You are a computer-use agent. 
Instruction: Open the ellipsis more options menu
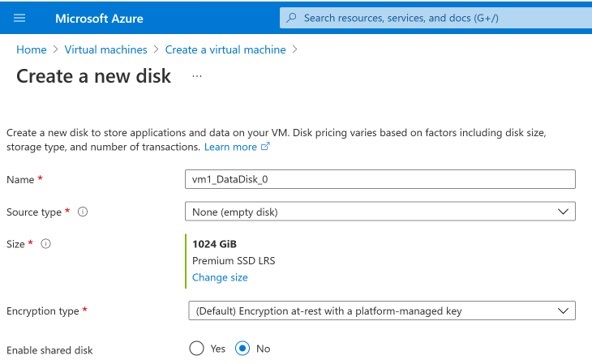197,76
